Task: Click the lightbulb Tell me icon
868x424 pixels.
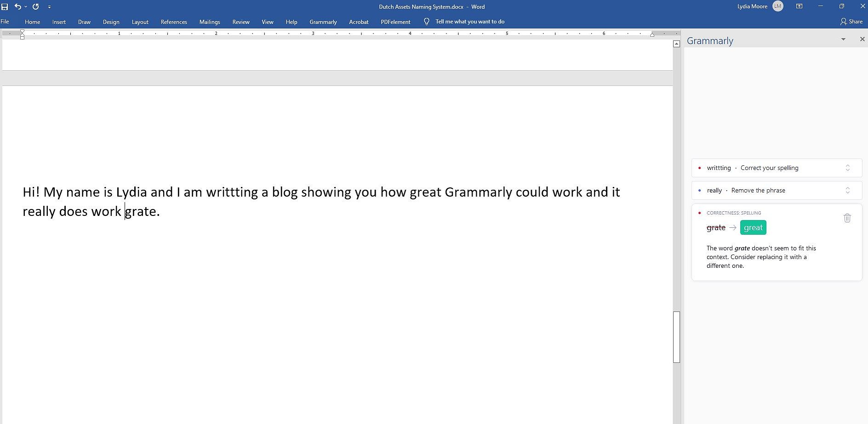Action: point(427,22)
